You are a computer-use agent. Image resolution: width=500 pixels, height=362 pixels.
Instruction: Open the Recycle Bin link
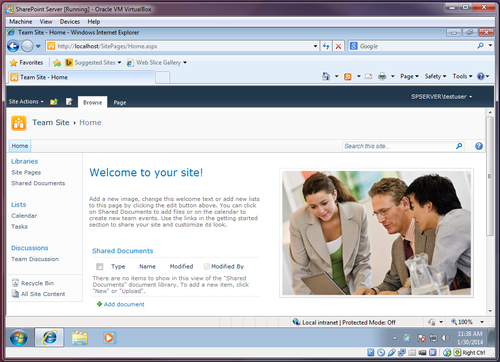tap(37, 283)
